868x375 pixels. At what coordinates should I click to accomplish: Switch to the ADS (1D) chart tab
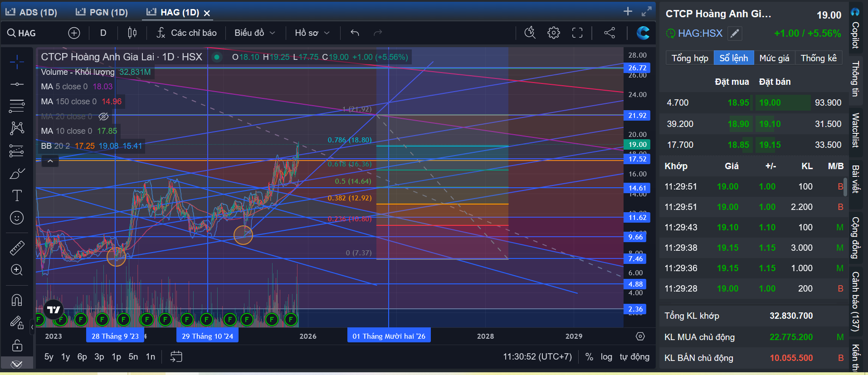[x=31, y=12]
